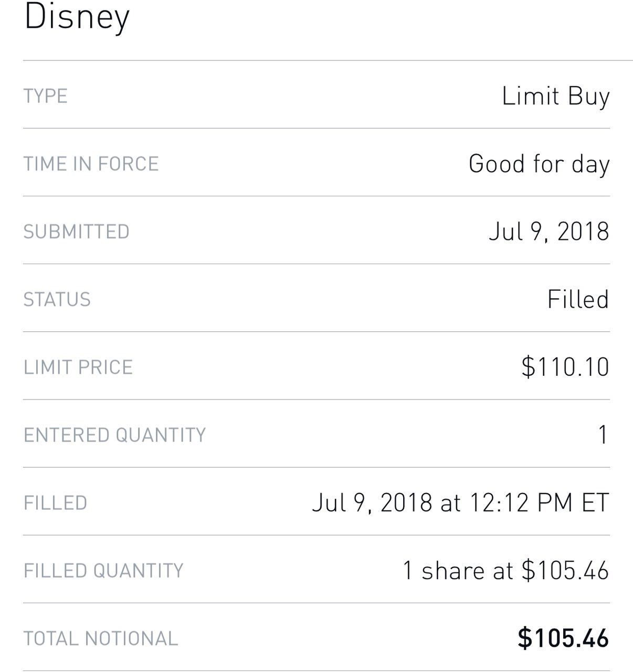Select the TOTAL NOTIONAL label
Screen dimensions: 633x672
pos(101,638)
